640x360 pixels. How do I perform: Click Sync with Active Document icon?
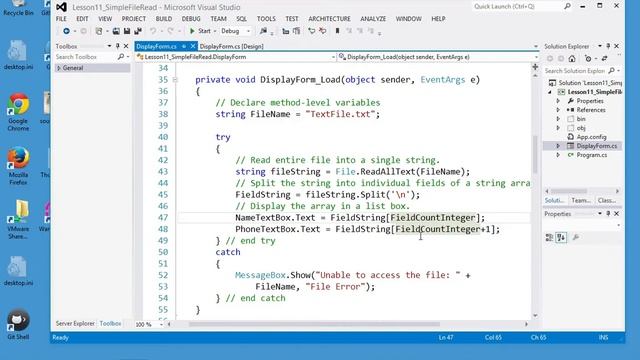tap(604, 59)
